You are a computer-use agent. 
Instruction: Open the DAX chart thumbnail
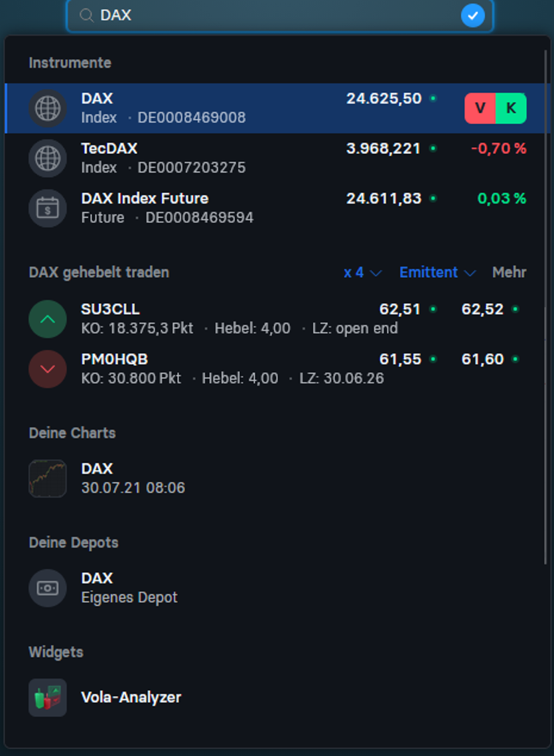click(48, 478)
